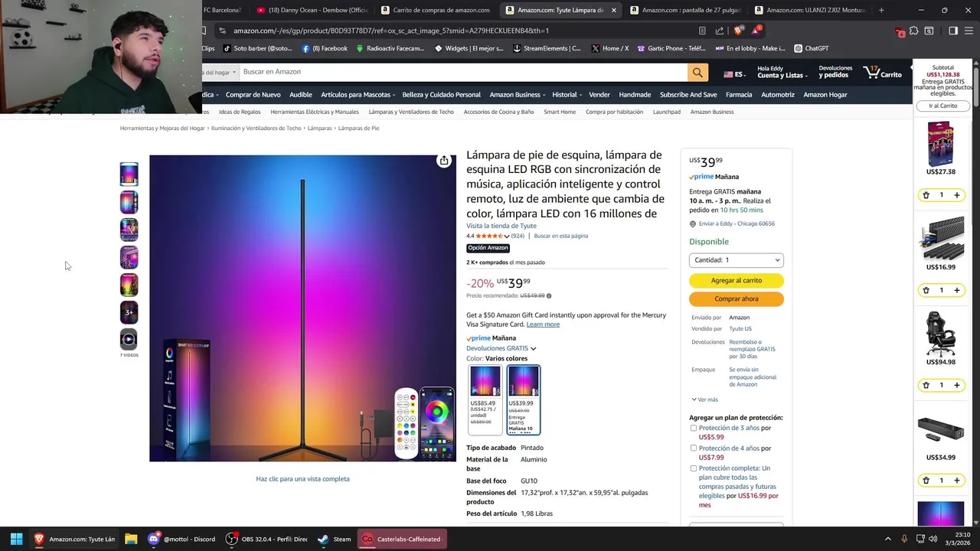
Task: Open the ChatGPT bookmark
Action: (x=812, y=48)
